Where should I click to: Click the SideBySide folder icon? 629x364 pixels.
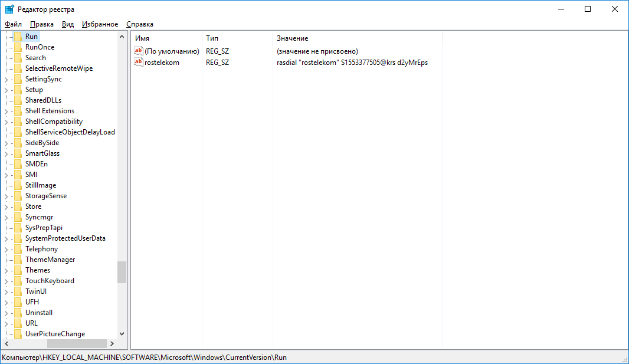(18, 143)
